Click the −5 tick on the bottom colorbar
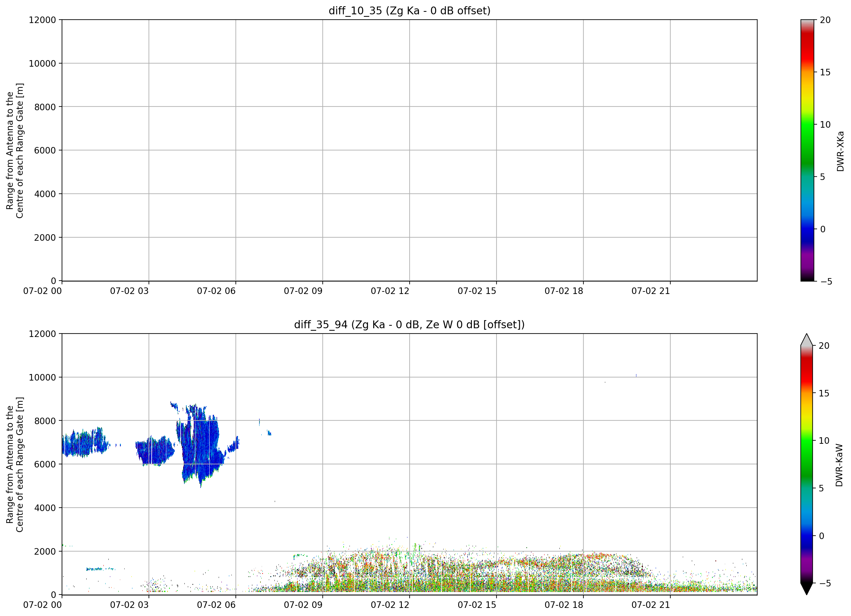Viewport: 851px width, 616px height. click(x=825, y=583)
